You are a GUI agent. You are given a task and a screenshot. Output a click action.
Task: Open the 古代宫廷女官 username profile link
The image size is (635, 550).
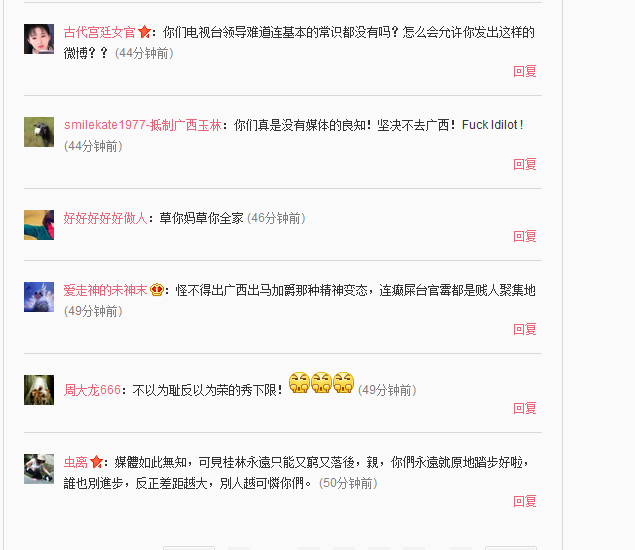point(100,32)
